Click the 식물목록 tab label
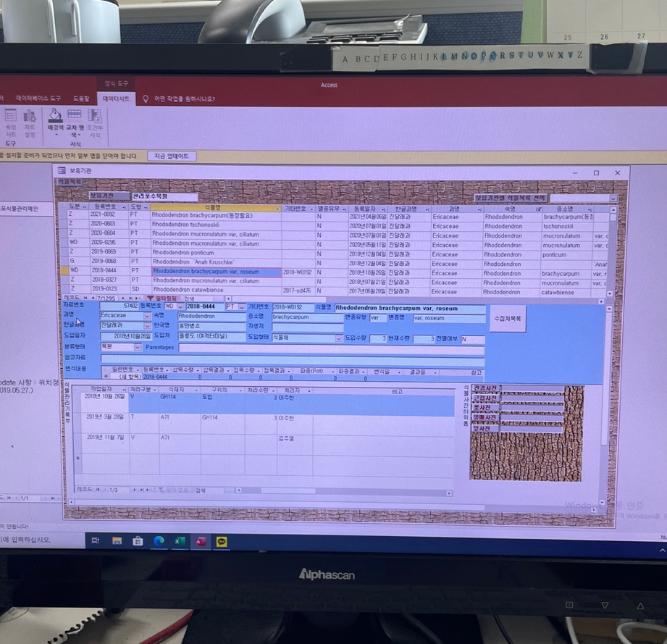Image resolution: width=667 pixels, height=644 pixels. [70, 182]
